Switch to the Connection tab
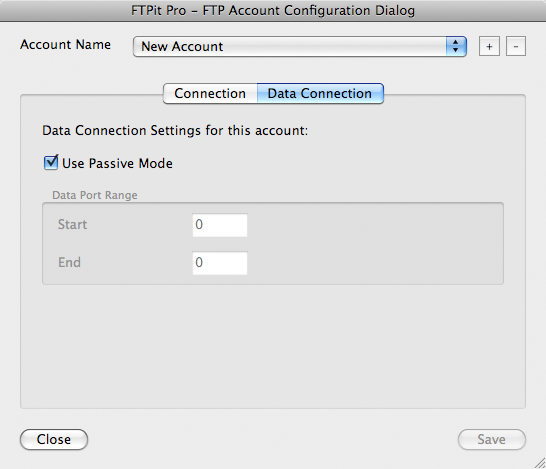Screen dimensions: 546x469 tap(210, 93)
